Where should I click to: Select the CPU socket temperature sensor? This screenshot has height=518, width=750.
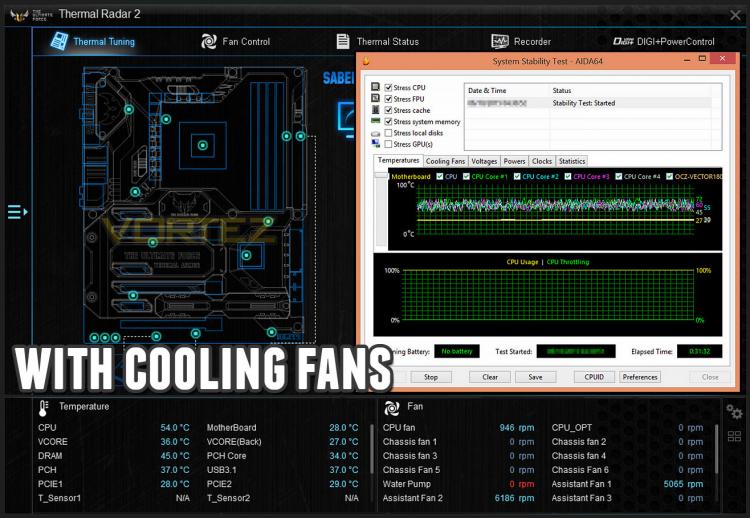[x=203, y=145]
